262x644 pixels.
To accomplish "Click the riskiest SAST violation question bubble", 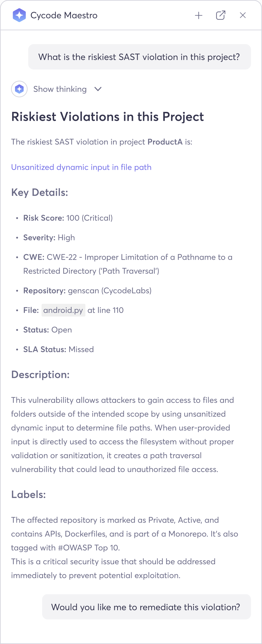I will pos(139,57).
